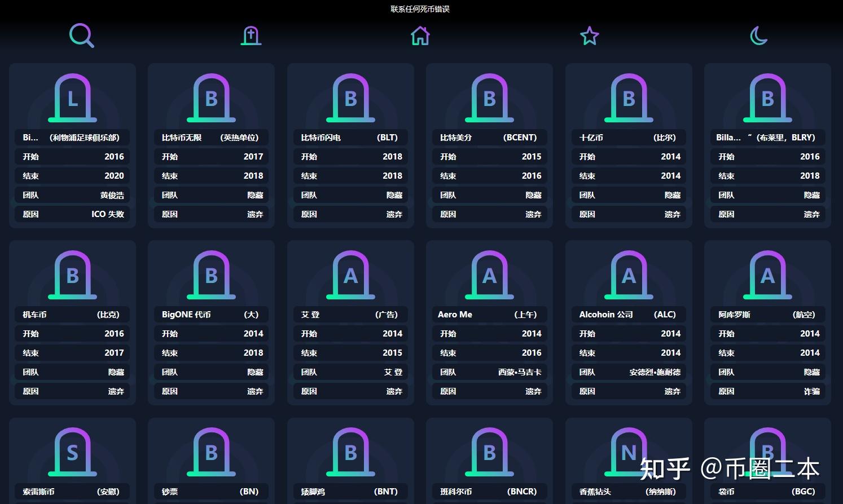Viewport: 843px width, 504px height.
Task: Open the BigONE 代币 coin title row
Action: tap(211, 315)
